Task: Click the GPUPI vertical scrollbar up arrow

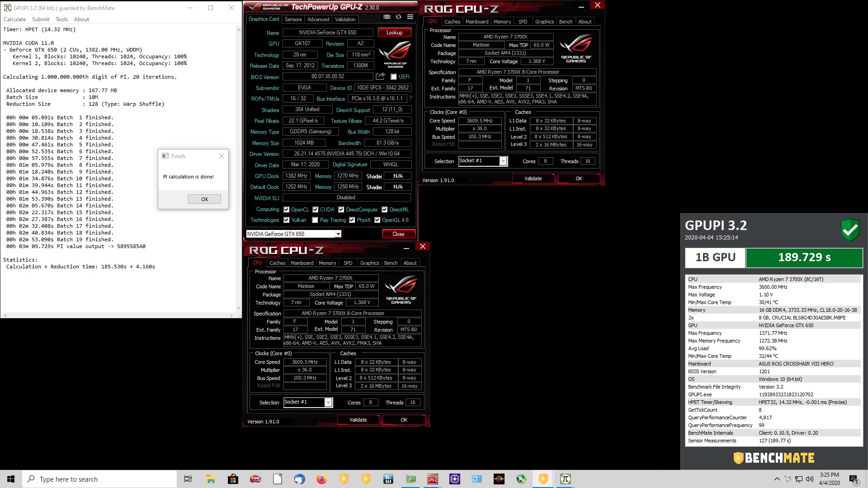Action: tap(238, 29)
